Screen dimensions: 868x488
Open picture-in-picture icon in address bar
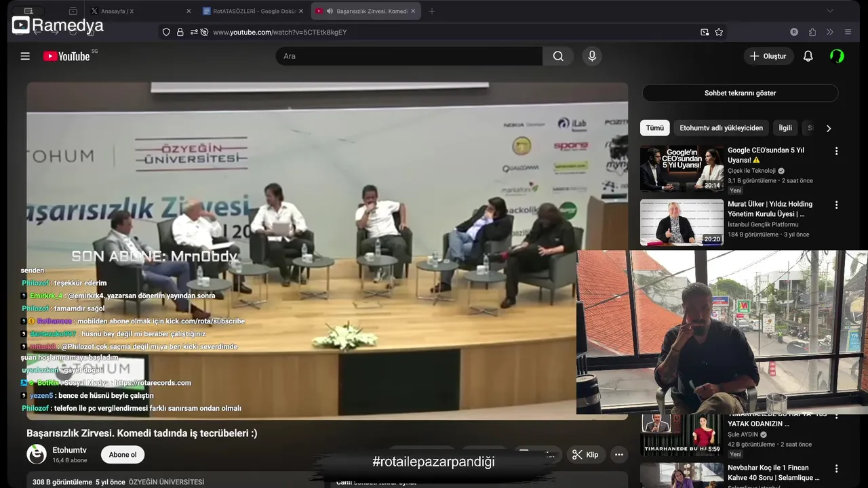tap(705, 32)
